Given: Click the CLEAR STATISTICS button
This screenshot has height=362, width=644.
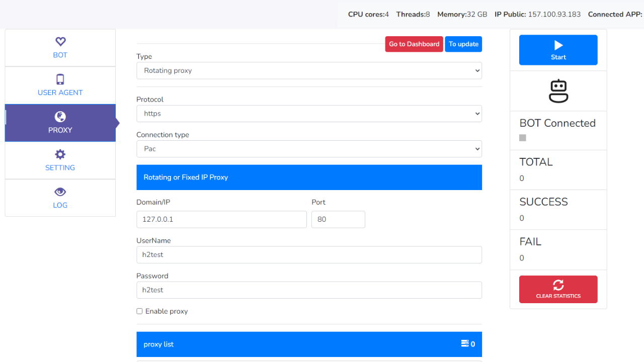Looking at the screenshot, I should click(x=558, y=290).
